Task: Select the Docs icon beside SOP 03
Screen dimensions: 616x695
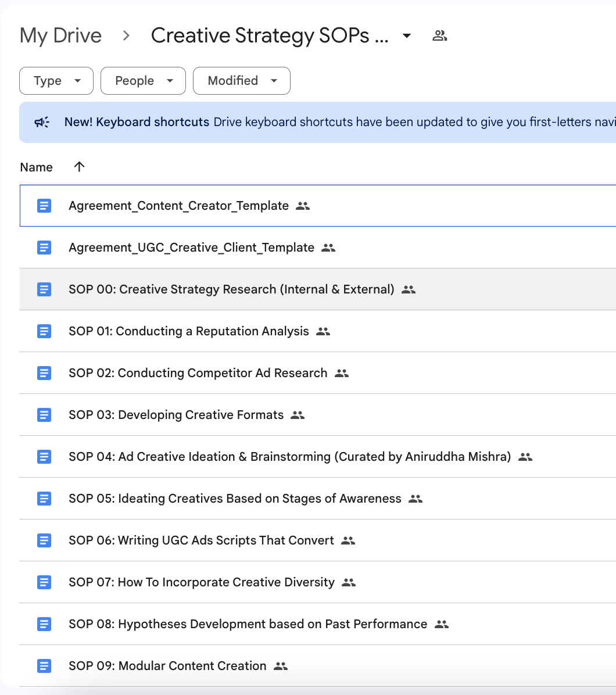Action: point(44,415)
